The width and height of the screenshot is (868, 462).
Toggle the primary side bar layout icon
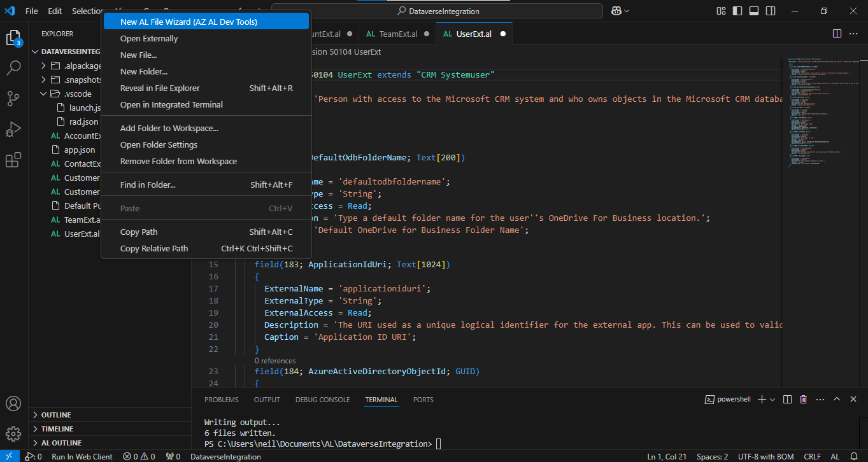point(737,11)
